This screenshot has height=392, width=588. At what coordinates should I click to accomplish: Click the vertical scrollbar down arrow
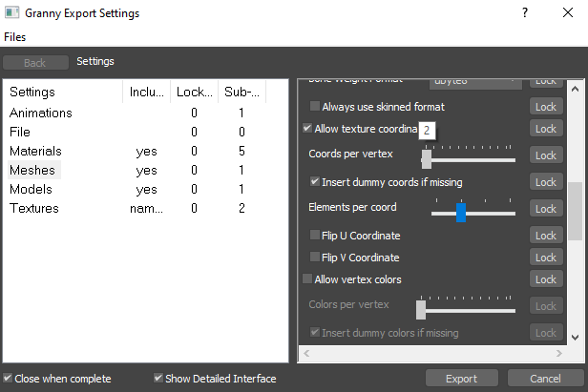pyautogui.click(x=574, y=337)
